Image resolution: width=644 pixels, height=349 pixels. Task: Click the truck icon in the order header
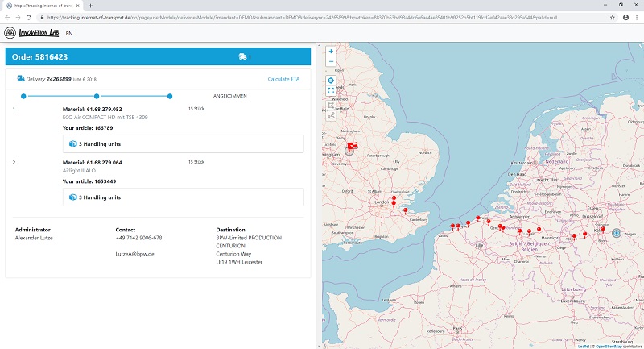tap(243, 57)
